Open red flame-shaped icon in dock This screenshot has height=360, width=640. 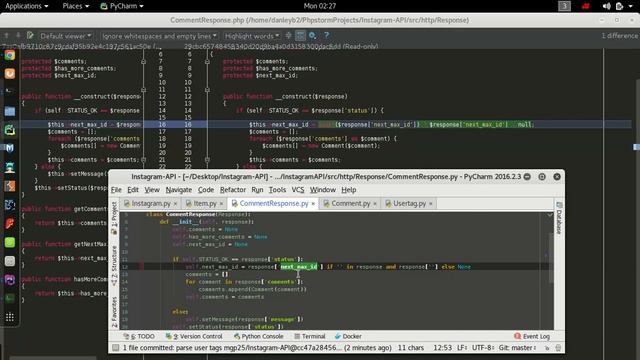[x=10, y=223]
